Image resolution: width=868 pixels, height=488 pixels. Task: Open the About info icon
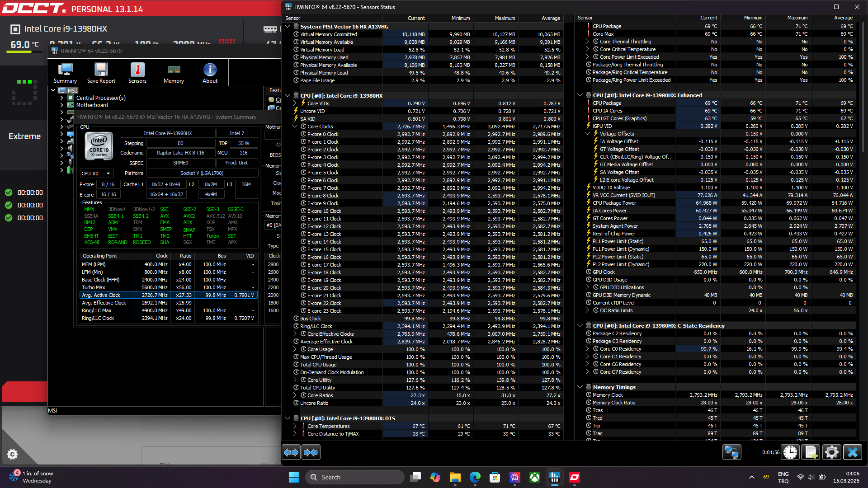(210, 73)
